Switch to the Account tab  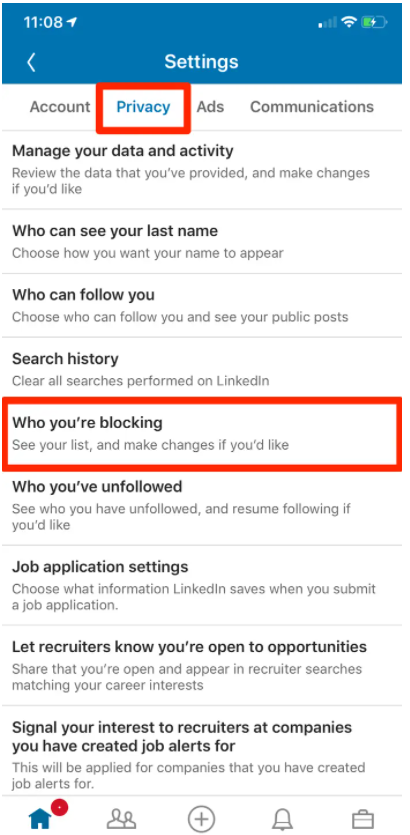pos(60,107)
